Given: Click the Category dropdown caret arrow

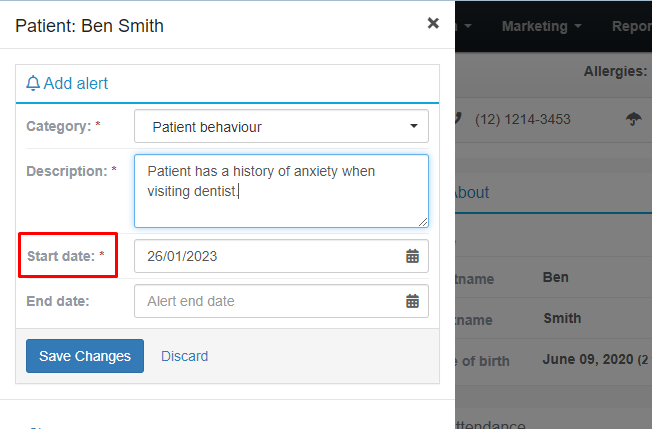Looking at the screenshot, I should (x=413, y=126).
